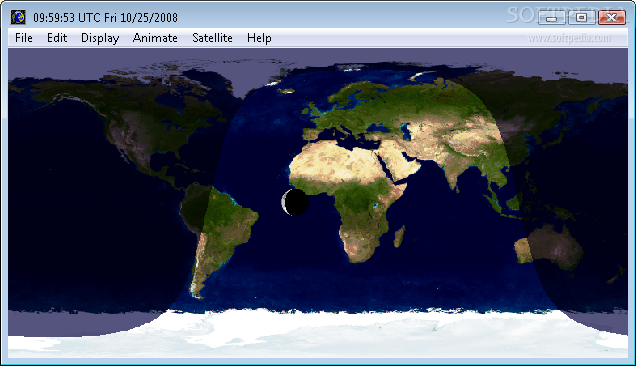Open the Display menu

click(100, 38)
